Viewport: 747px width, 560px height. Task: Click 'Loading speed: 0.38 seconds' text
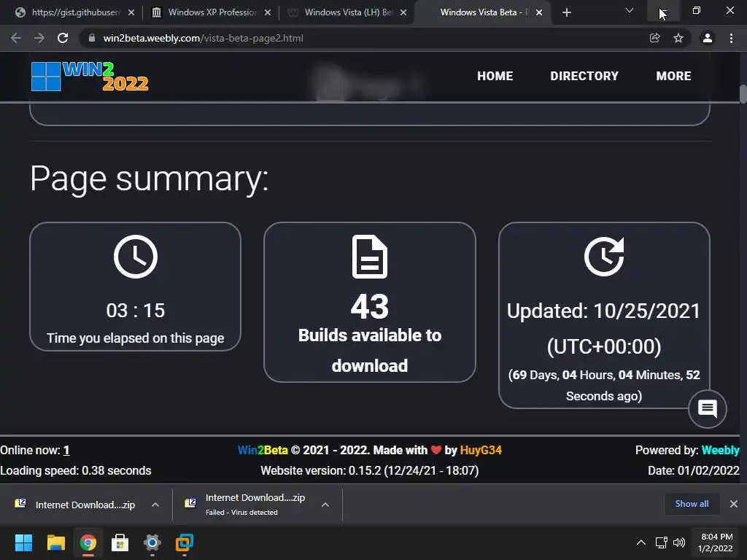[x=76, y=471]
